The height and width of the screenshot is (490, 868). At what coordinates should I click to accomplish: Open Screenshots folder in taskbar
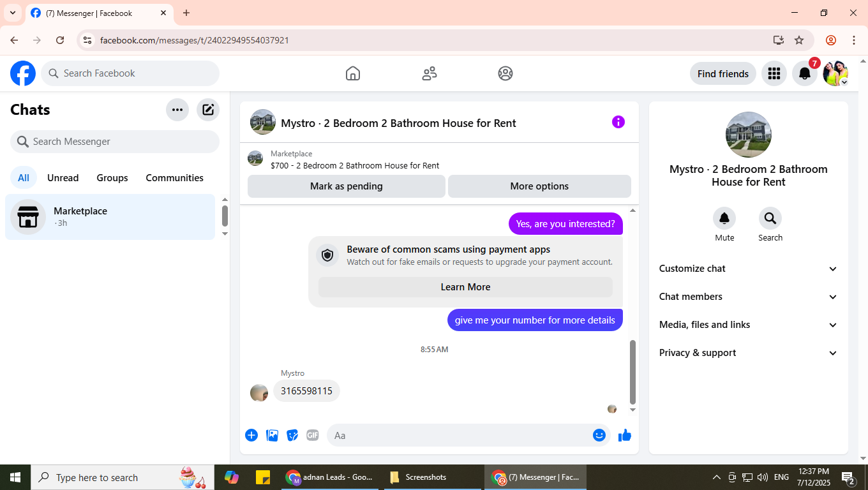coord(434,477)
